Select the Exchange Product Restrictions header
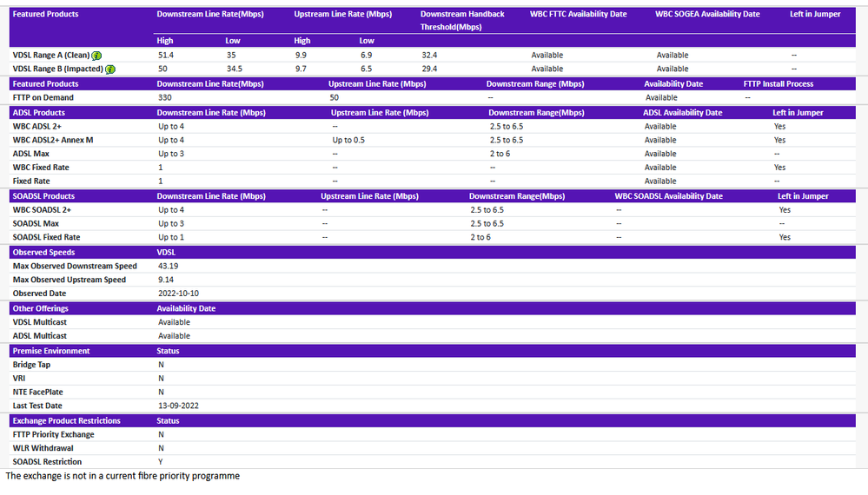The width and height of the screenshot is (868, 495). [66, 420]
